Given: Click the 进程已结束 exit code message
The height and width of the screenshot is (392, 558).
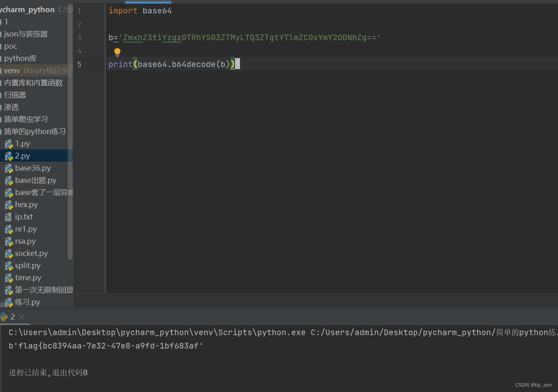Looking at the screenshot, I should [x=48, y=373].
